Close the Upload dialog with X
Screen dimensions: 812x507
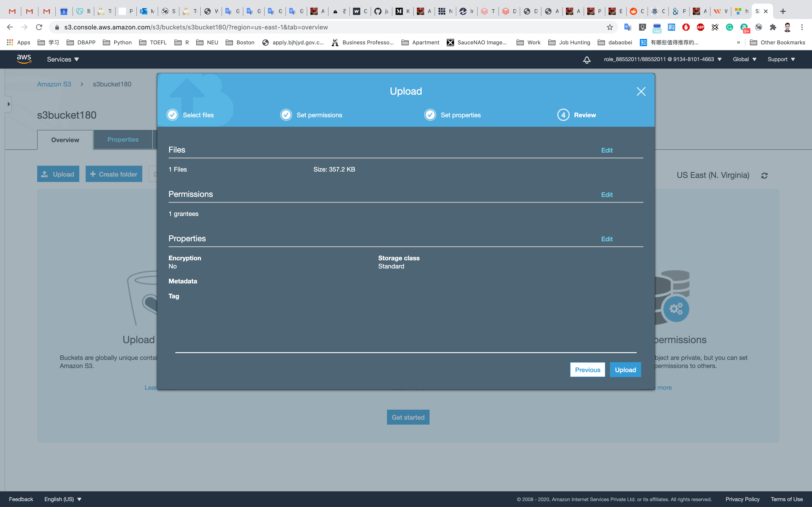click(x=641, y=91)
